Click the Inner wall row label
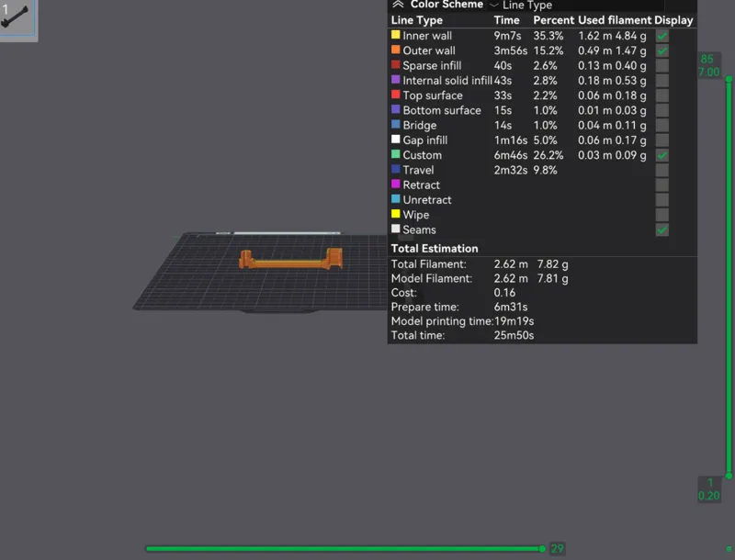Viewport: 735px width, 560px height. 427,36
